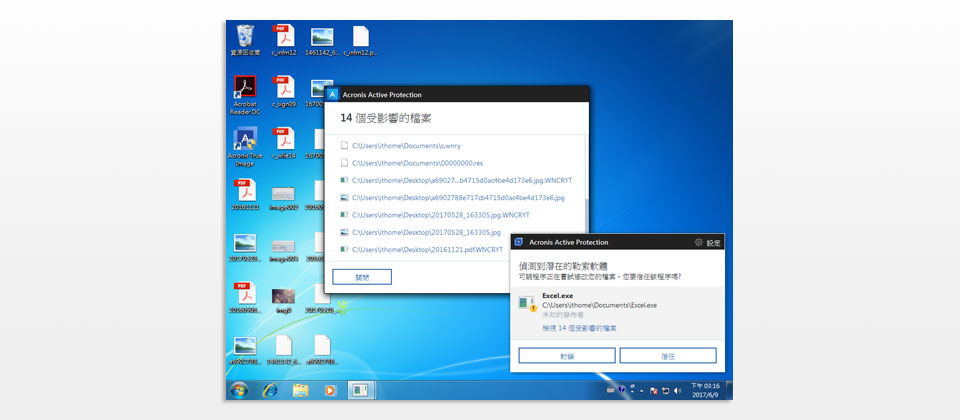Screen dimensions: 960x420
Task: Click the help icon in system tray
Action: click(621, 389)
